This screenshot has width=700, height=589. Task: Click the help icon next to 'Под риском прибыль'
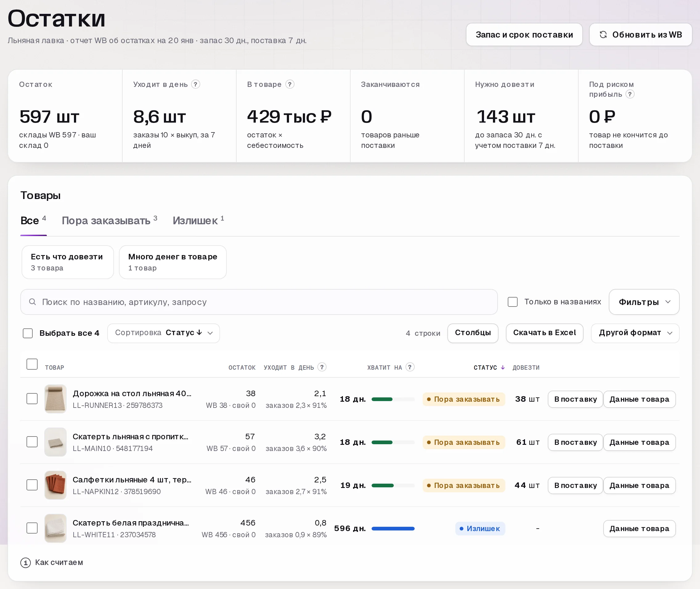[x=630, y=94]
